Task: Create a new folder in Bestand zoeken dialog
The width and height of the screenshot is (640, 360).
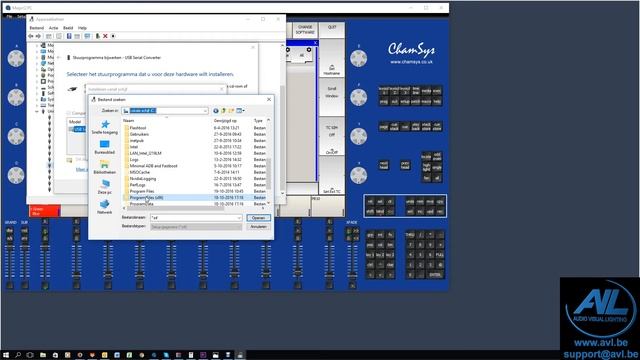Action: (231, 111)
